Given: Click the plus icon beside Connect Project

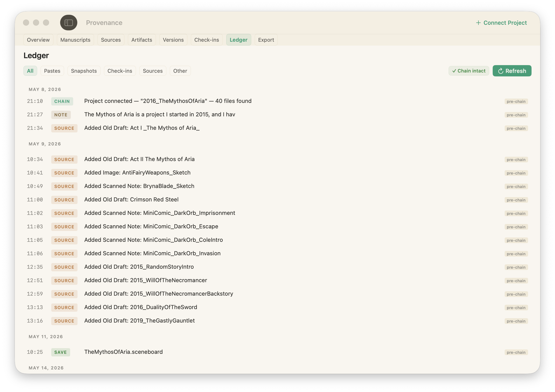Looking at the screenshot, I should click(x=478, y=23).
